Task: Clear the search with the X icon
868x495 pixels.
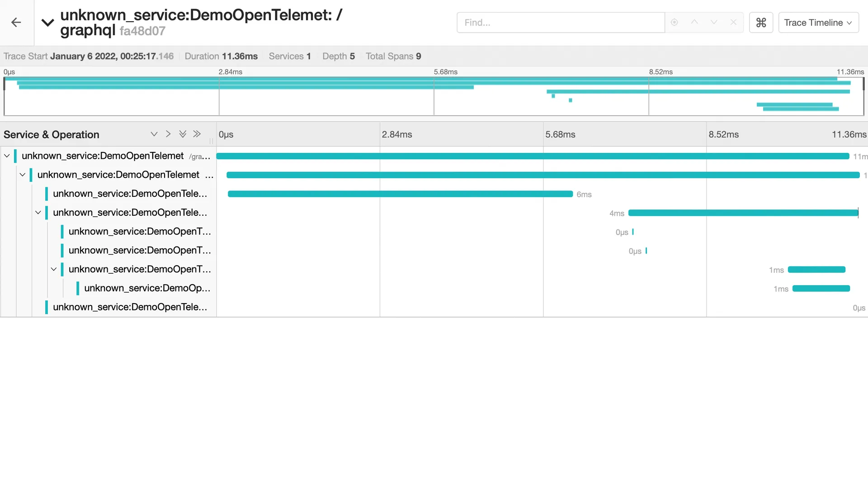Action: 733,22
